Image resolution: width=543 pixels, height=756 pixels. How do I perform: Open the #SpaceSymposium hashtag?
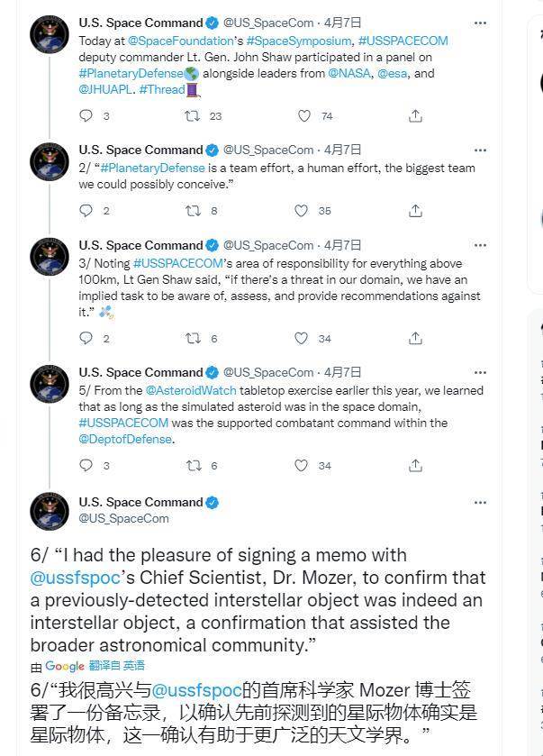(x=298, y=41)
